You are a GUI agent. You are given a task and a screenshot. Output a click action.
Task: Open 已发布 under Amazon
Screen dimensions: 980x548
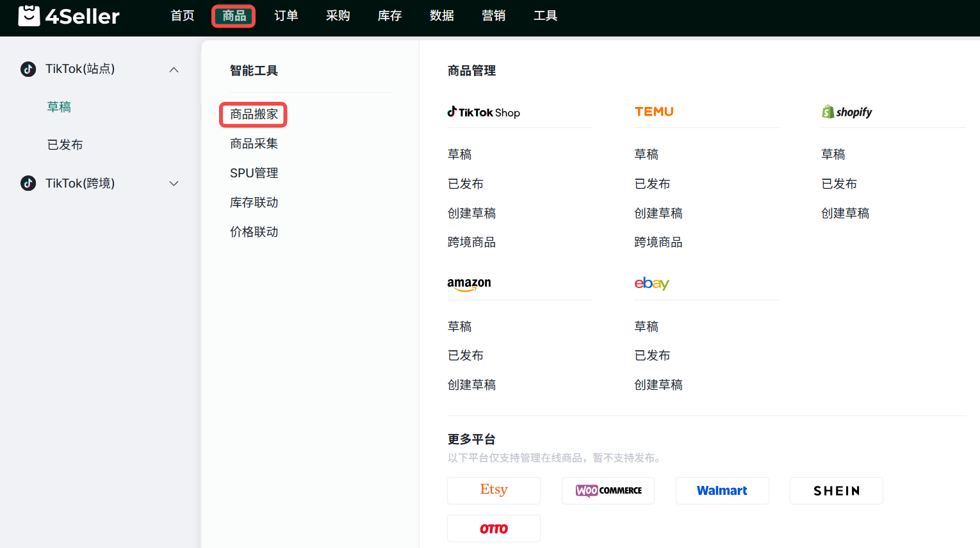click(x=465, y=355)
